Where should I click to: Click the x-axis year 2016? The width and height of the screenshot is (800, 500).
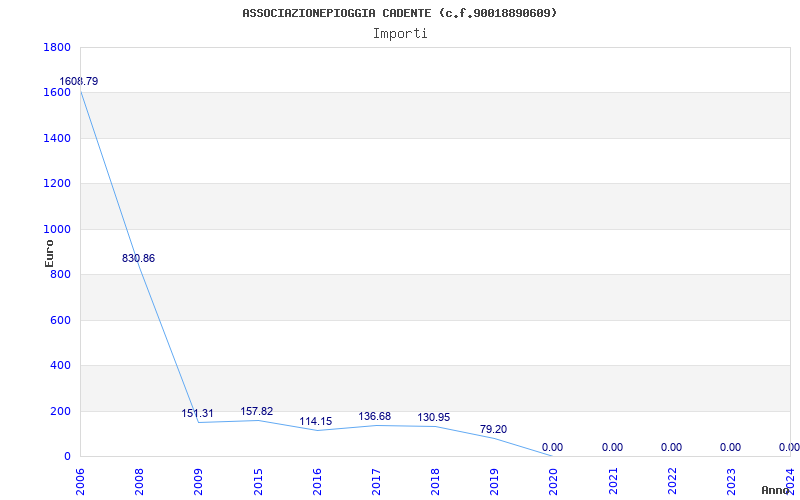[317, 482]
